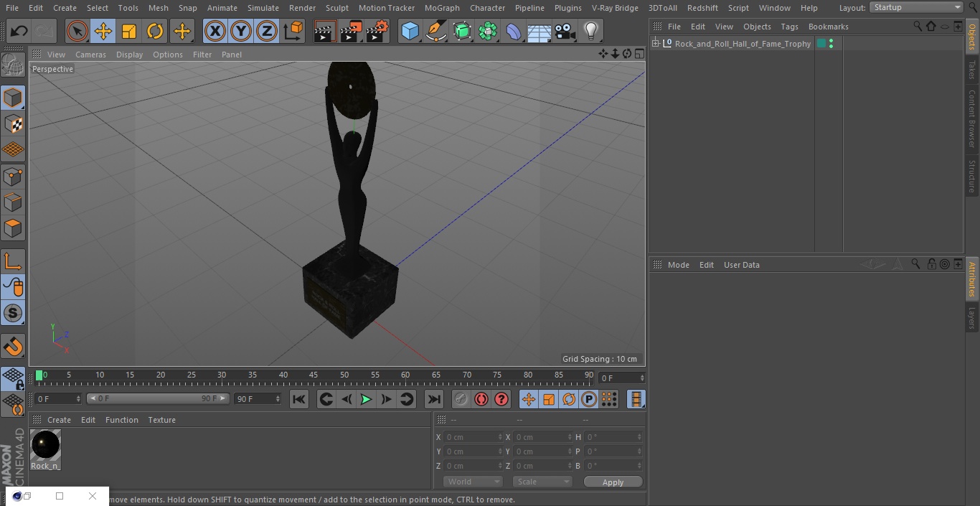The height and width of the screenshot is (506, 980).
Task: Open the MoGraph menu
Action: coord(442,8)
